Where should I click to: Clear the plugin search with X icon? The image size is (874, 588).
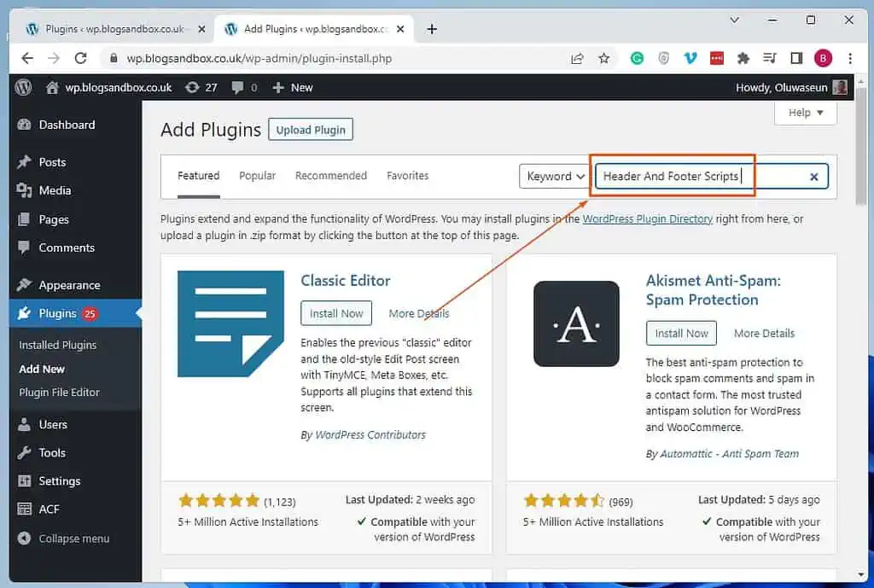pyautogui.click(x=813, y=177)
